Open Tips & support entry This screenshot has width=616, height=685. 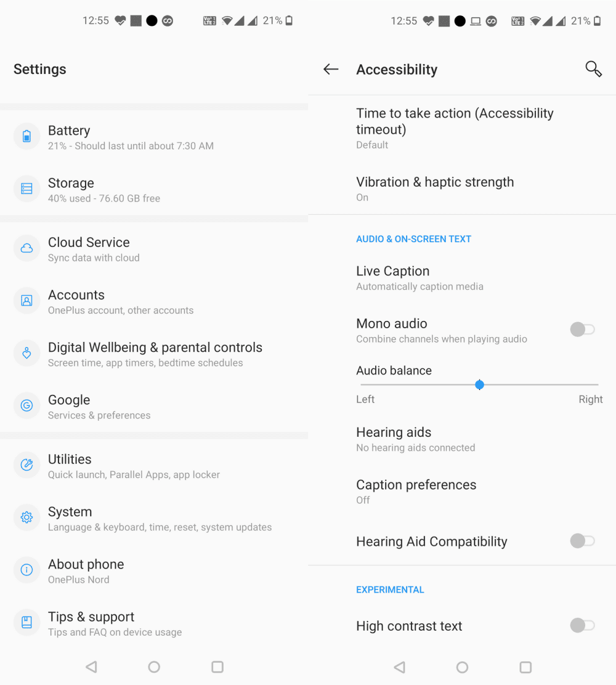pos(115,623)
